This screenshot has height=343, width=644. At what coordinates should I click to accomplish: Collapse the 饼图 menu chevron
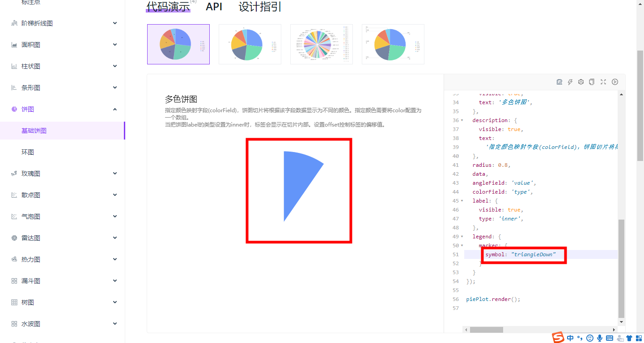[x=115, y=109]
